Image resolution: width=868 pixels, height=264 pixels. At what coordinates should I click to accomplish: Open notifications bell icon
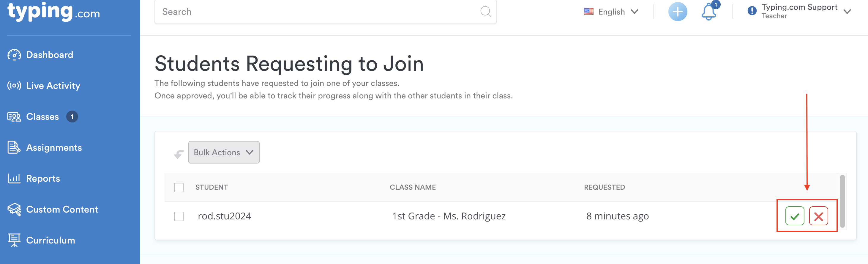pos(708,12)
